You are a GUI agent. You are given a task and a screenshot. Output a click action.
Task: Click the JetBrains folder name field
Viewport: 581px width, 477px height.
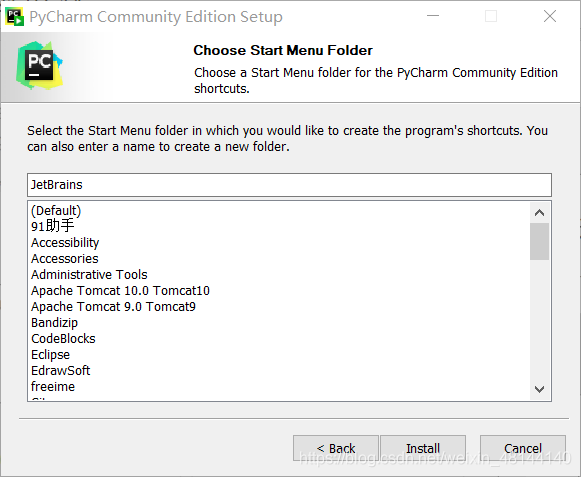click(x=289, y=185)
